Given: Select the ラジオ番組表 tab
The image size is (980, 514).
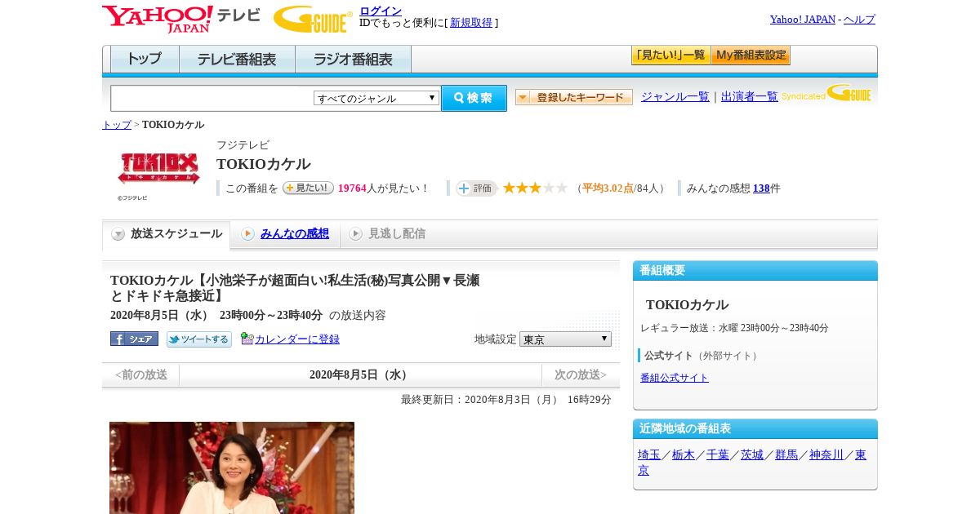Looking at the screenshot, I should (x=353, y=60).
